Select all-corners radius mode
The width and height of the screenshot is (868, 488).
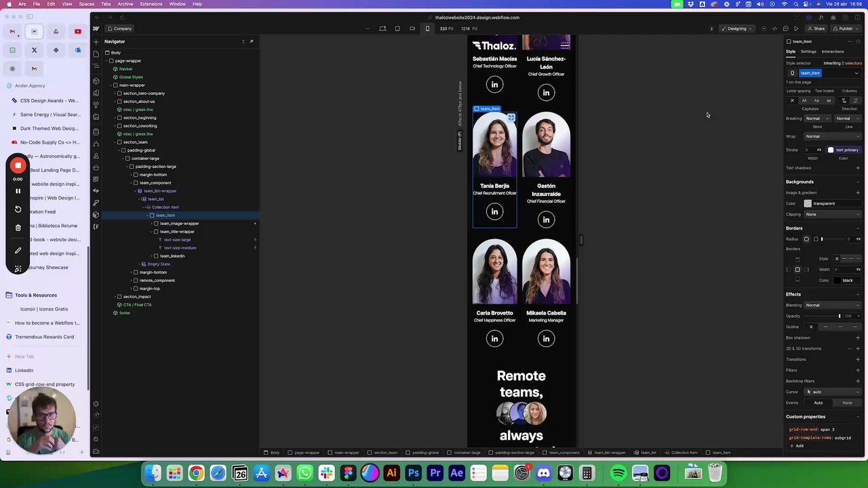[806, 239]
